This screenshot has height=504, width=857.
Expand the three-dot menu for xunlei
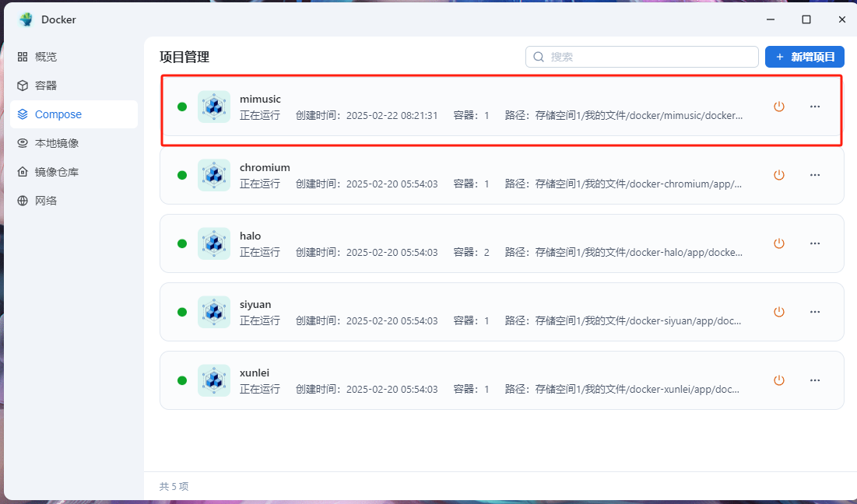tap(815, 380)
